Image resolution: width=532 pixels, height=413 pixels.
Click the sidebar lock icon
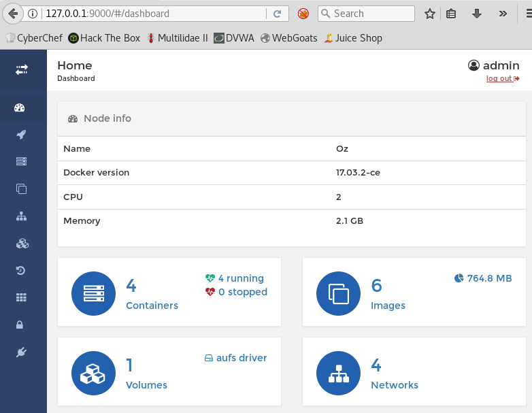pos(21,325)
